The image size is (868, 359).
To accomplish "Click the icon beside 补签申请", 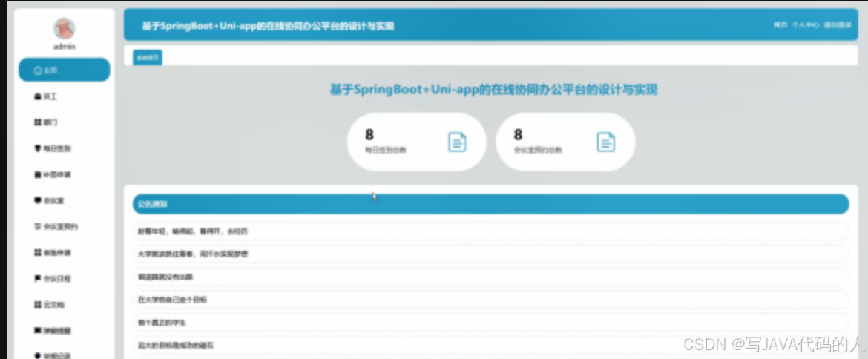I will 38,174.
